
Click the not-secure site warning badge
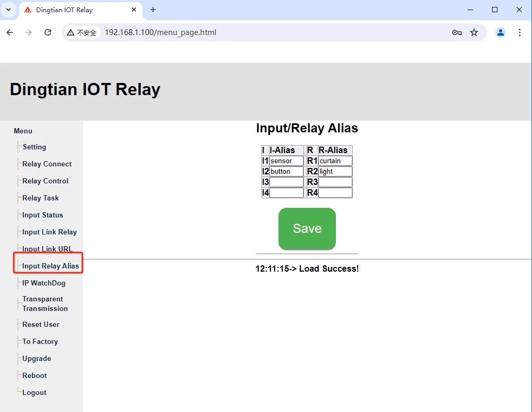point(82,32)
